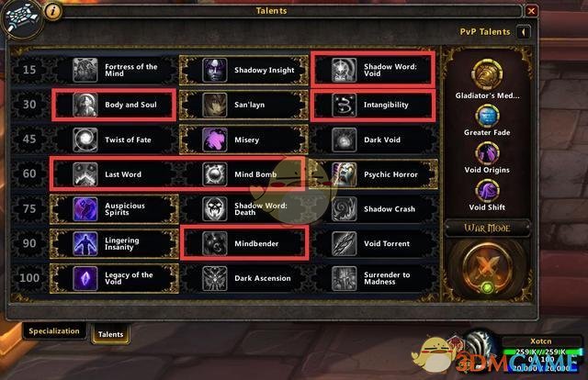Select the Misery talent icon
This screenshot has width=588, height=380.
coord(214,140)
